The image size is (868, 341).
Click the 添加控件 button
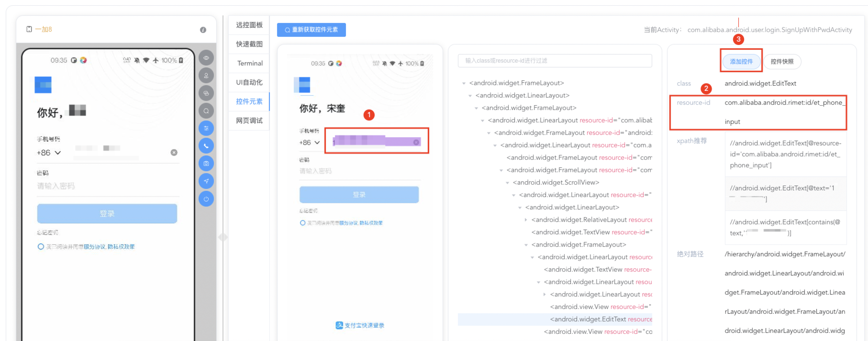coord(741,61)
